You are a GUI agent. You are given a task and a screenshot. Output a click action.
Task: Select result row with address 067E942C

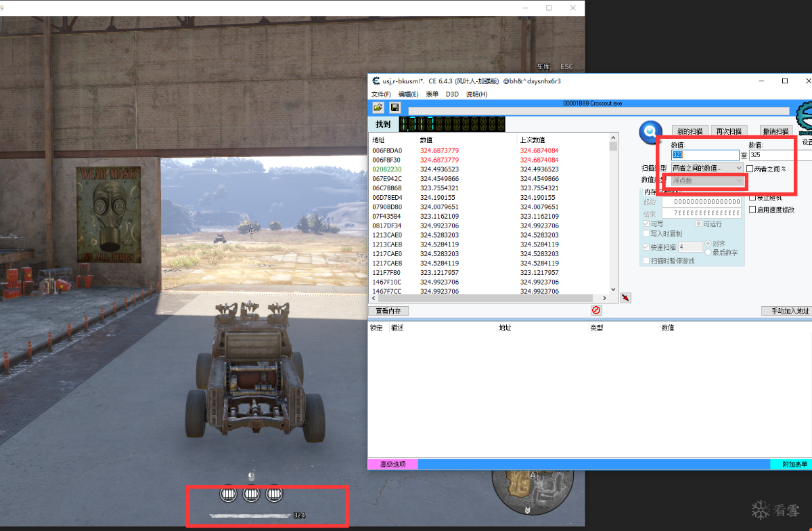point(489,179)
